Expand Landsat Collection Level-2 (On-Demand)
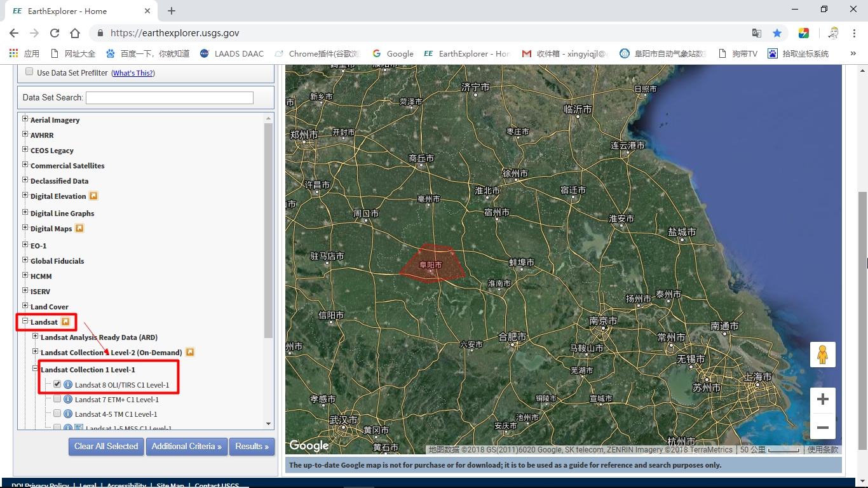Image resolution: width=868 pixels, height=488 pixels. click(x=36, y=351)
